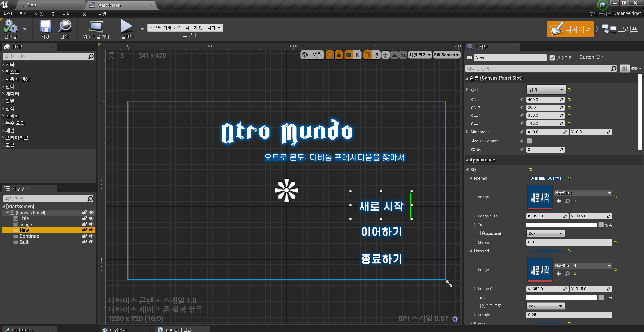Open the Fill Screen dropdown
The height and width of the screenshot is (332, 644).
click(x=446, y=55)
